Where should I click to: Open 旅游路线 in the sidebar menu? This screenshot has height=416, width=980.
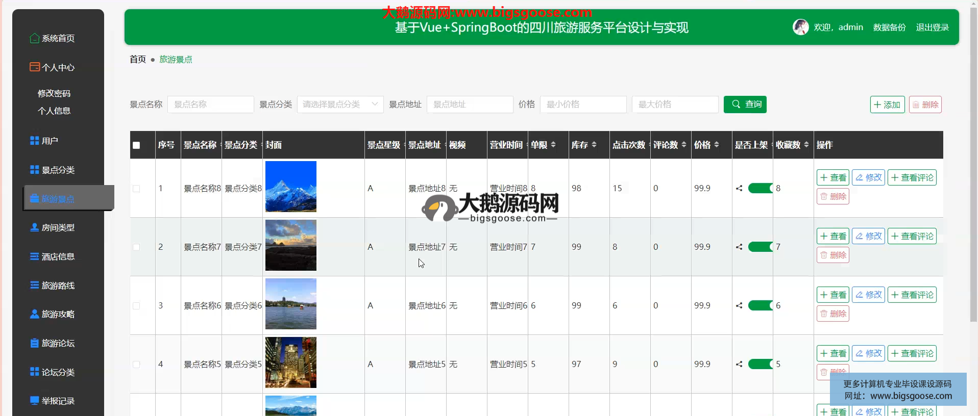click(x=58, y=285)
